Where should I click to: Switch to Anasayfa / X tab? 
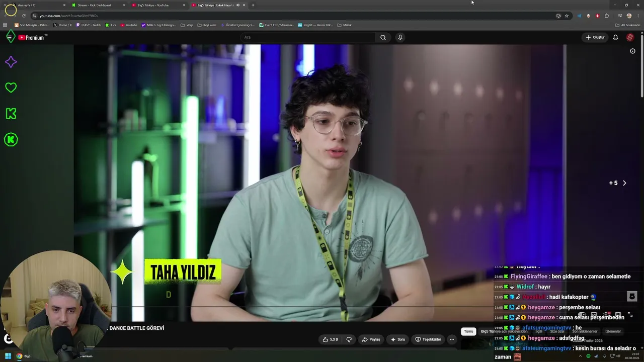[x=39, y=5]
